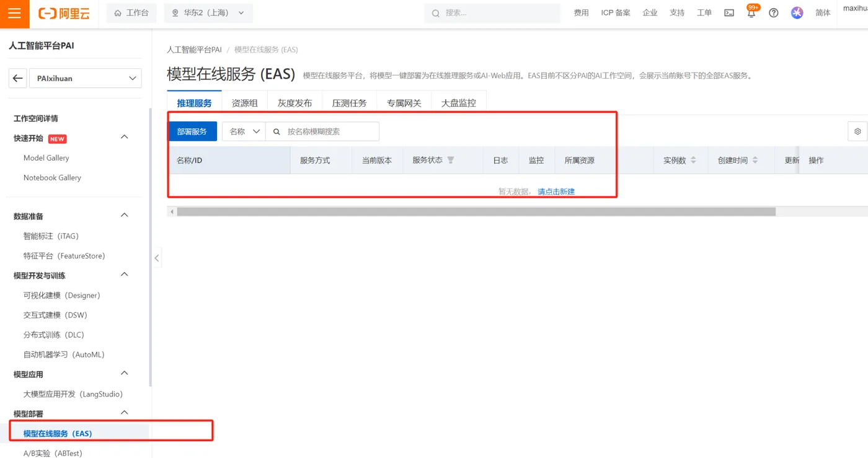The height and width of the screenshot is (458, 868).
Task: Collapse the 数据准备 section
Action: pyautogui.click(x=124, y=215)
